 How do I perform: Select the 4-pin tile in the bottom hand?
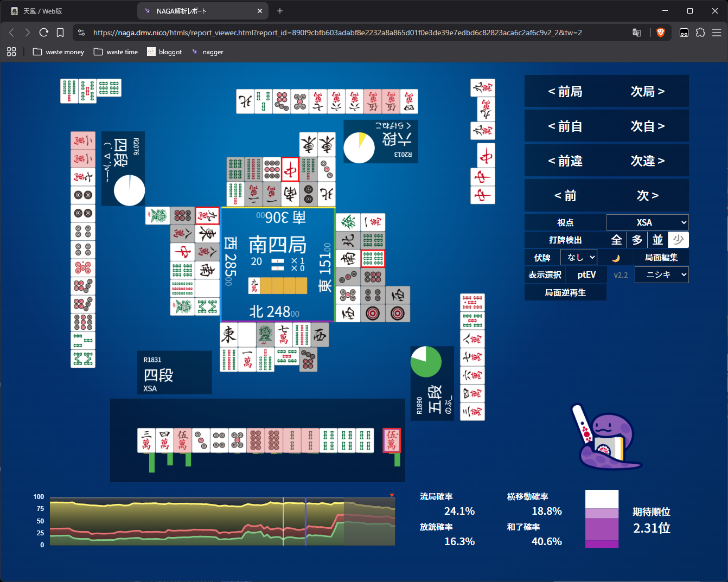219,440
